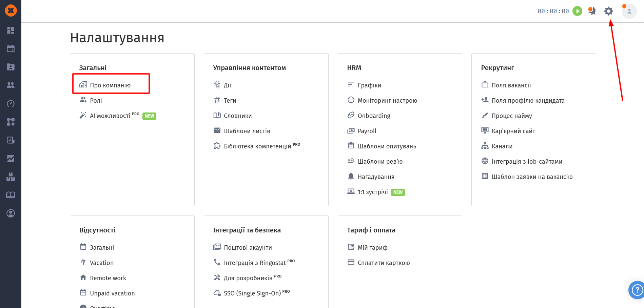Open notifications bell icon in header

pyautogui.click(x=592, y=11)
